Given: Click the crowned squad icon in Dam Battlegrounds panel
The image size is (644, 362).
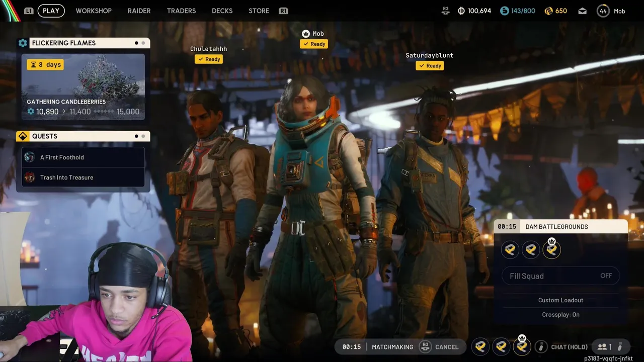Looking at the screenshot, I should pos(551,248).
